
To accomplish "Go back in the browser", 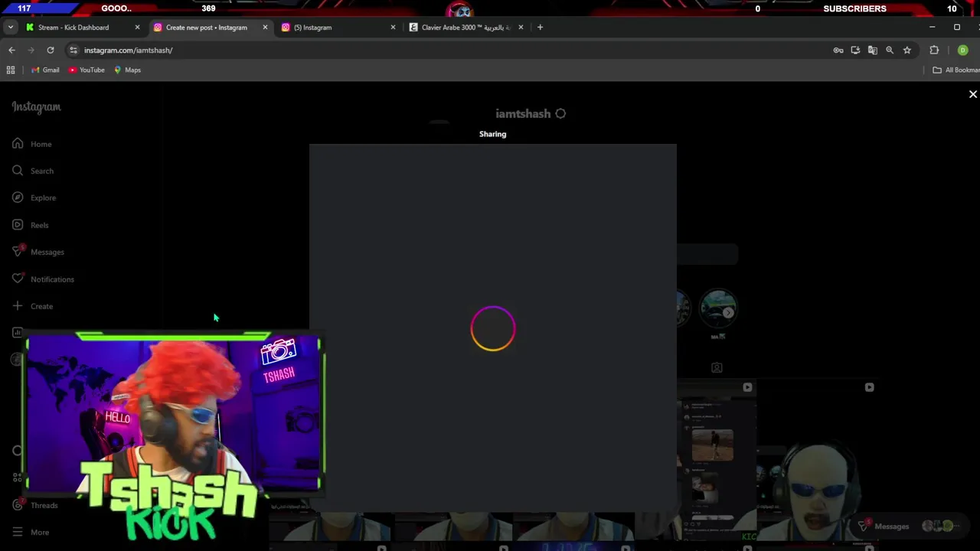I will pyautogui.click(x=11, y=50).
